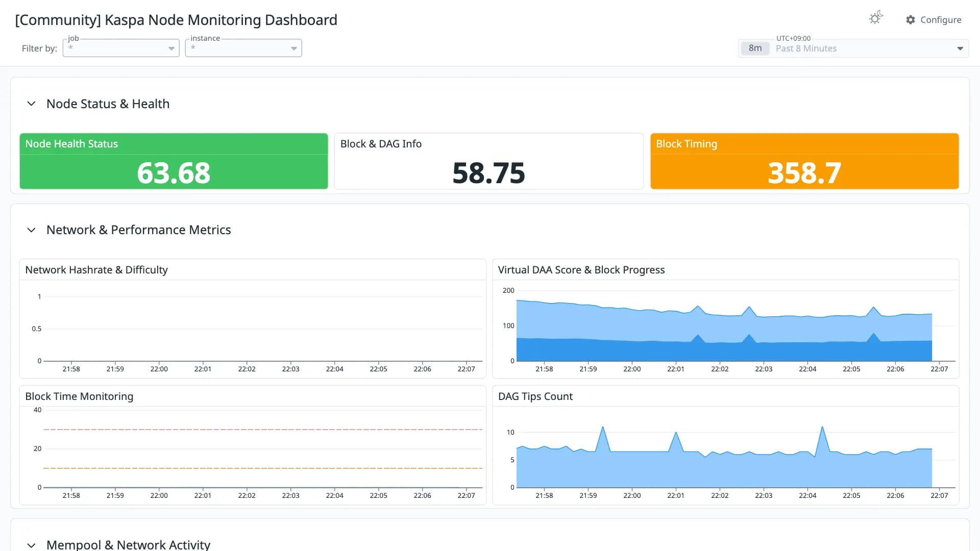Click the Mempool & Network Activity heading

click(x=128, y=545)
